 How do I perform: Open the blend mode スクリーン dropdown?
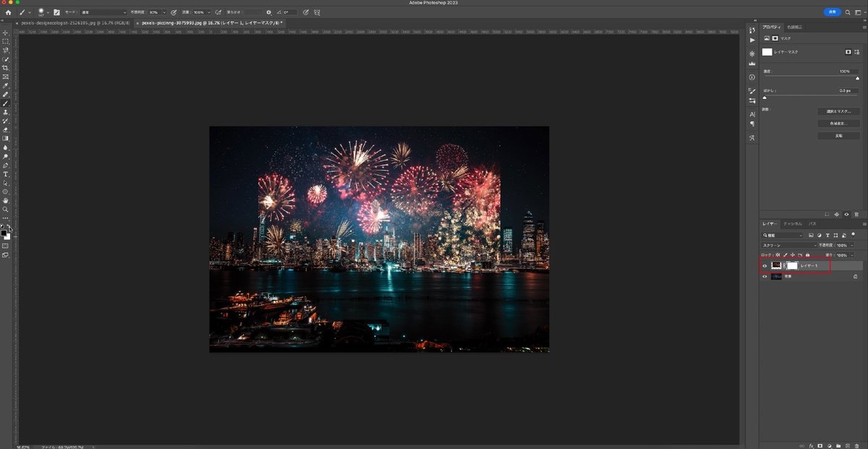point(788,245)
